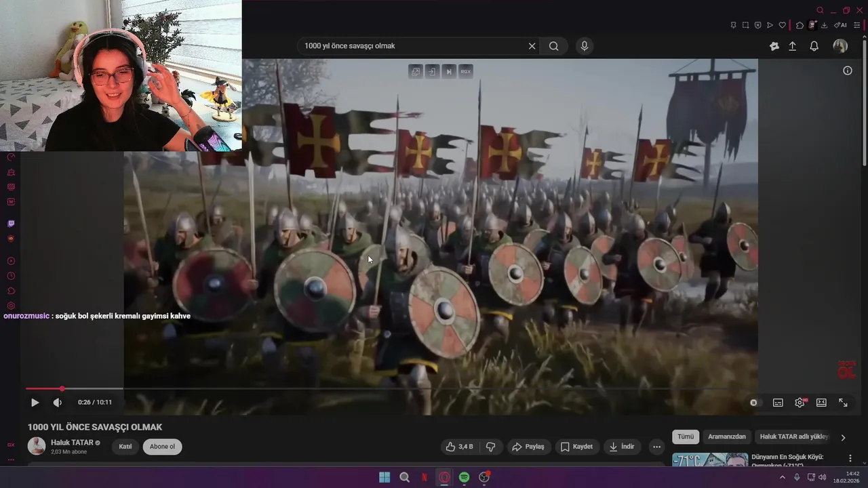Bookmark page with the heart icon
The image size is (868, 488).
pyautogui.click(x=782, y=25)
